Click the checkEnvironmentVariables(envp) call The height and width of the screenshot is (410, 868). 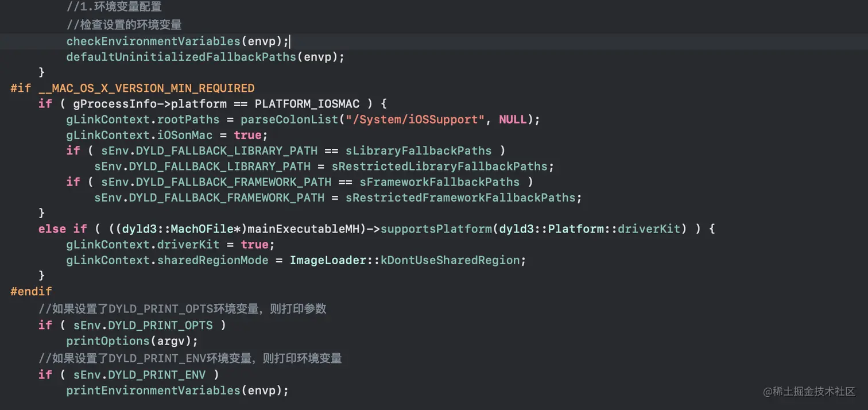click(x=177, y=41)
